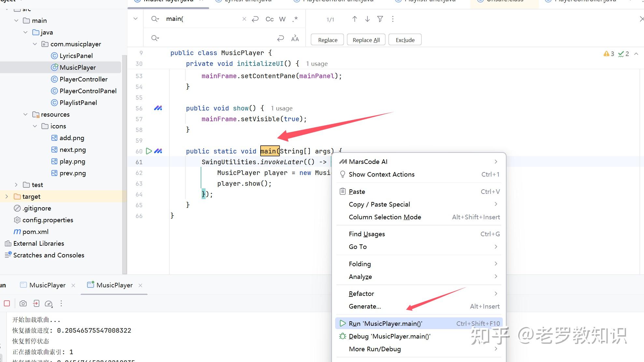Click into the empty replace text field
The image size is (644, 362).
[x=215, y=38]
